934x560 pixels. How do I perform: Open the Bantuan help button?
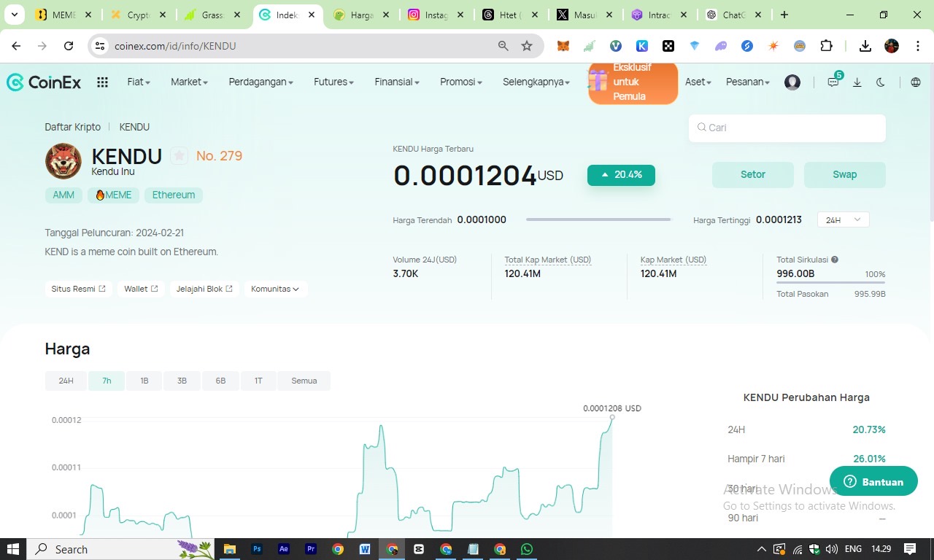click(873, 481)
